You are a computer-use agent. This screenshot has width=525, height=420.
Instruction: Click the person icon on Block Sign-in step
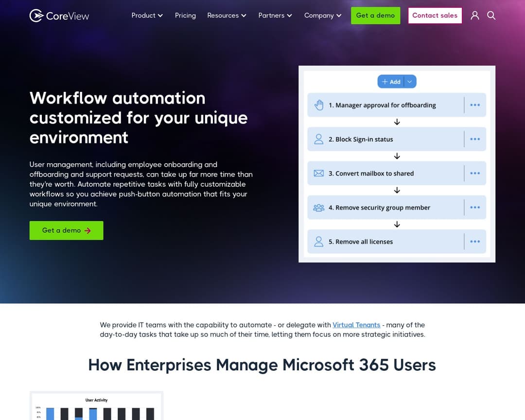319,139
